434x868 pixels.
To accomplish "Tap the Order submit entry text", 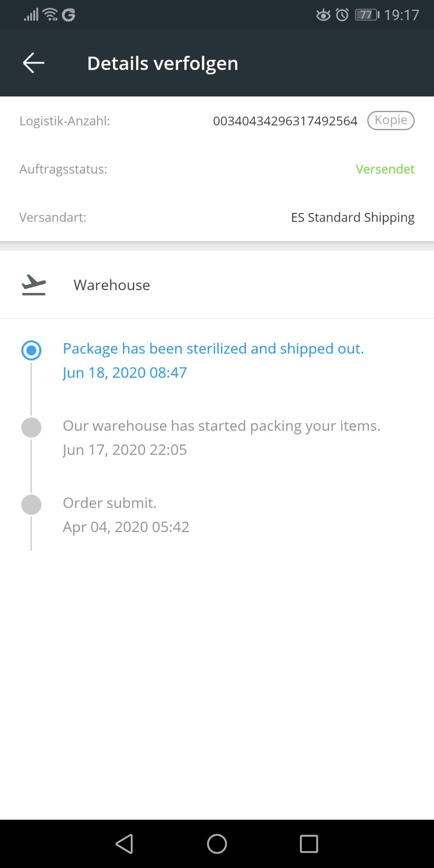I will pyautogui.click(x=110, y=503).
